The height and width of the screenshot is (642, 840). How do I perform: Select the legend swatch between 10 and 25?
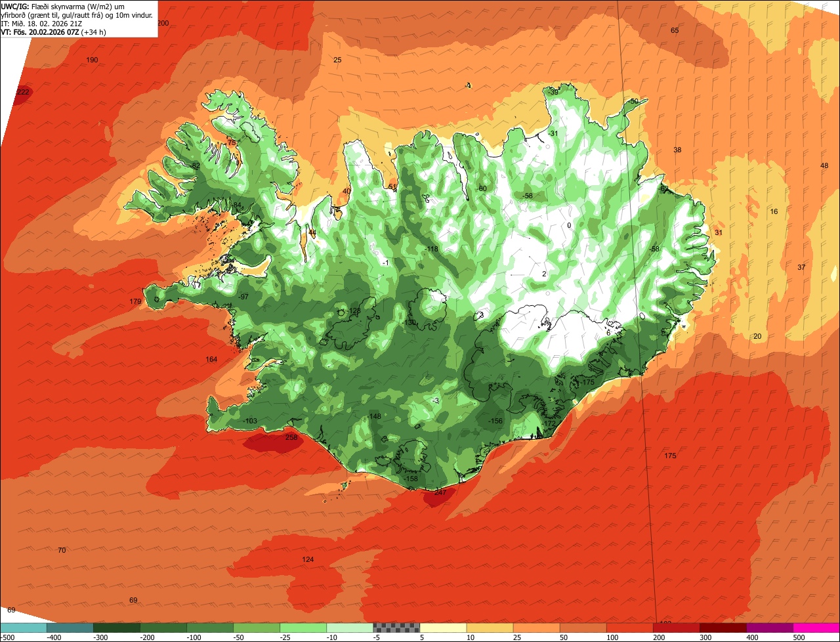[x=490, y=628]
